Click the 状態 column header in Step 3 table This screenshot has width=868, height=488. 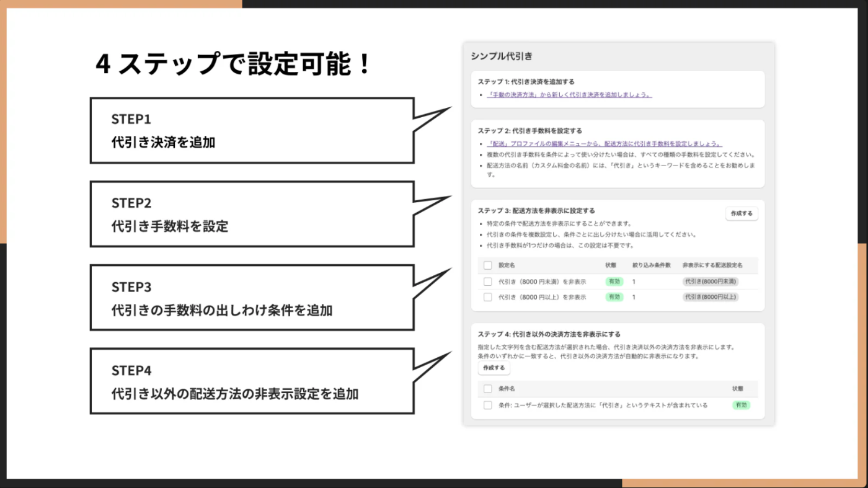pos(611,265)
